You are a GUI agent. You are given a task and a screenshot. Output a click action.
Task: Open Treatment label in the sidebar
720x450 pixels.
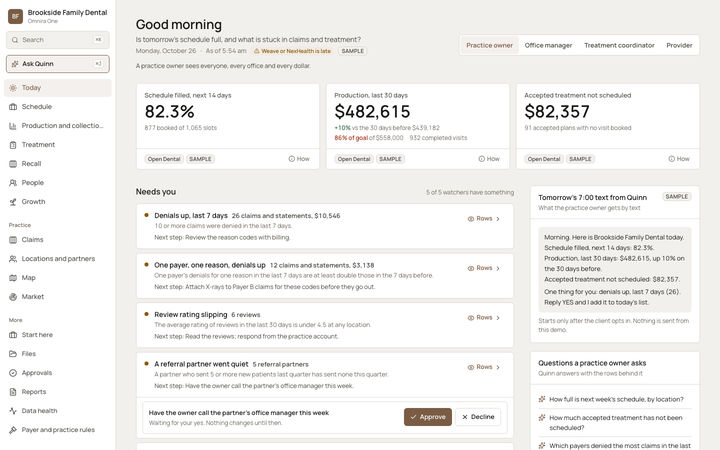(38, 145)
